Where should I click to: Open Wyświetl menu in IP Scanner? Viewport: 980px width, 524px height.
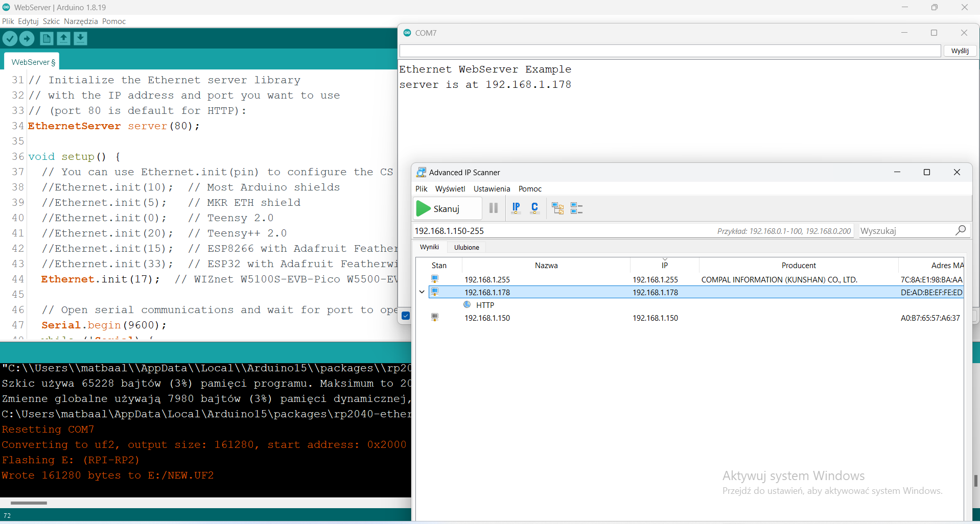[450, 188]
